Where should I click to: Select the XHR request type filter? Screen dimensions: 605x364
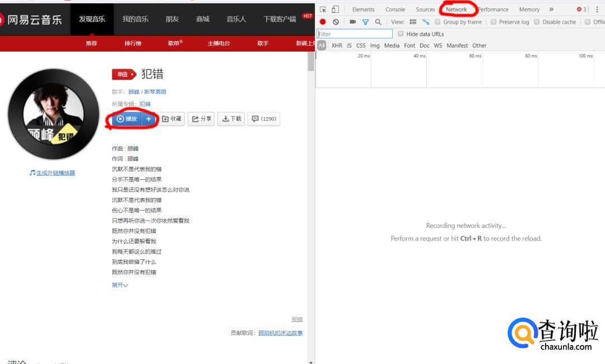tap(337, 45)
